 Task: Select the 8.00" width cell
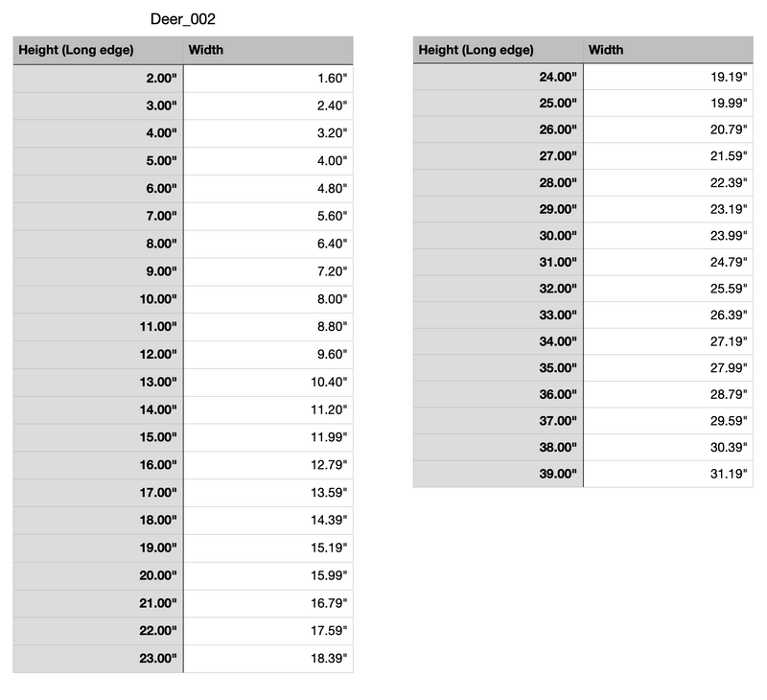(268, 299)
